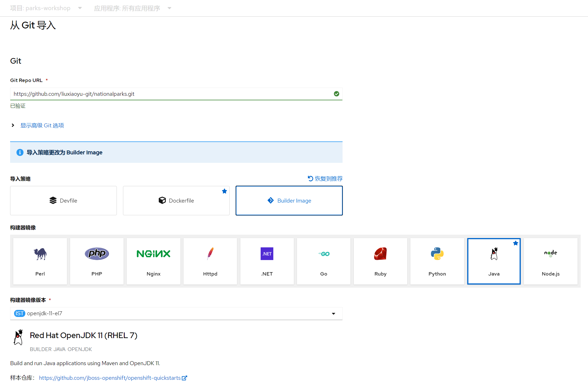Open the 项目 parks-workshop project dropdown

46,8
